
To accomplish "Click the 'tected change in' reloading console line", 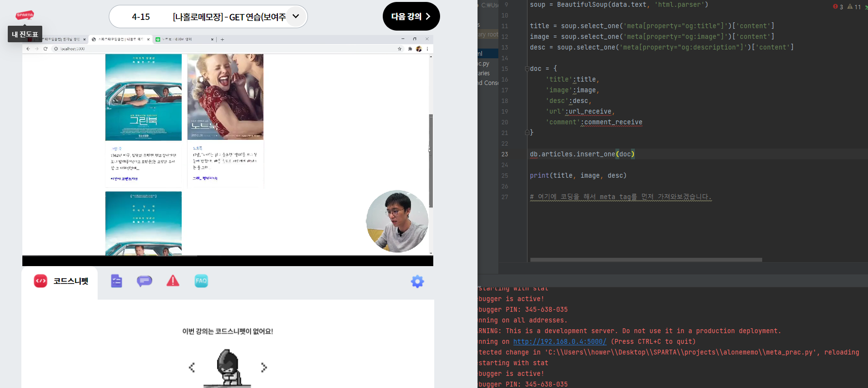I will [x=668, y=352].
